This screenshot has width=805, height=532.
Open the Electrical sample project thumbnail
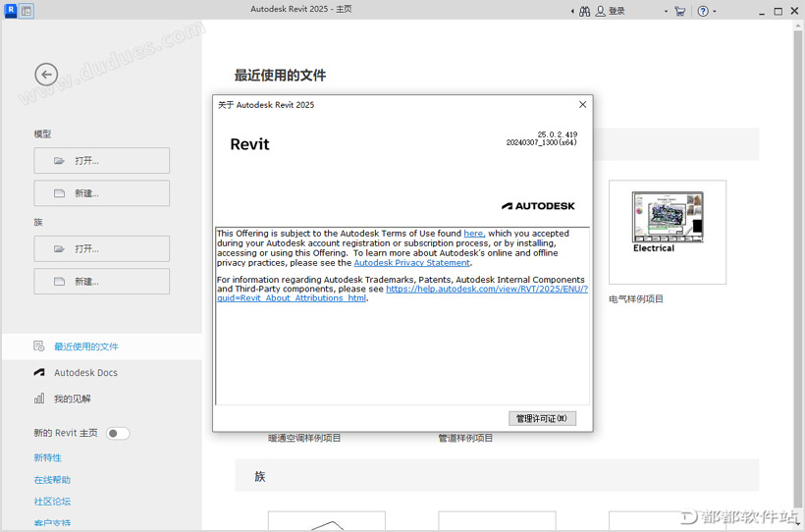[668, 232]
